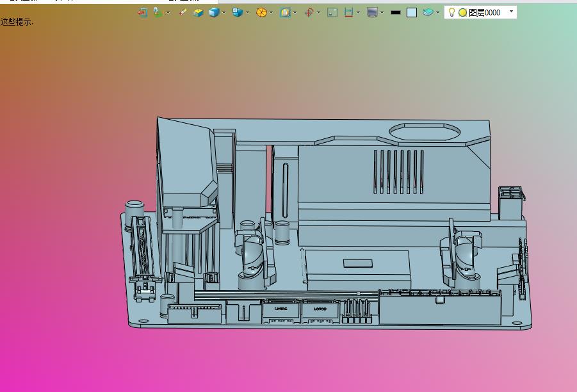Open dropdown next to the framed cube icon
577x392 pixels.
[295, 13]
